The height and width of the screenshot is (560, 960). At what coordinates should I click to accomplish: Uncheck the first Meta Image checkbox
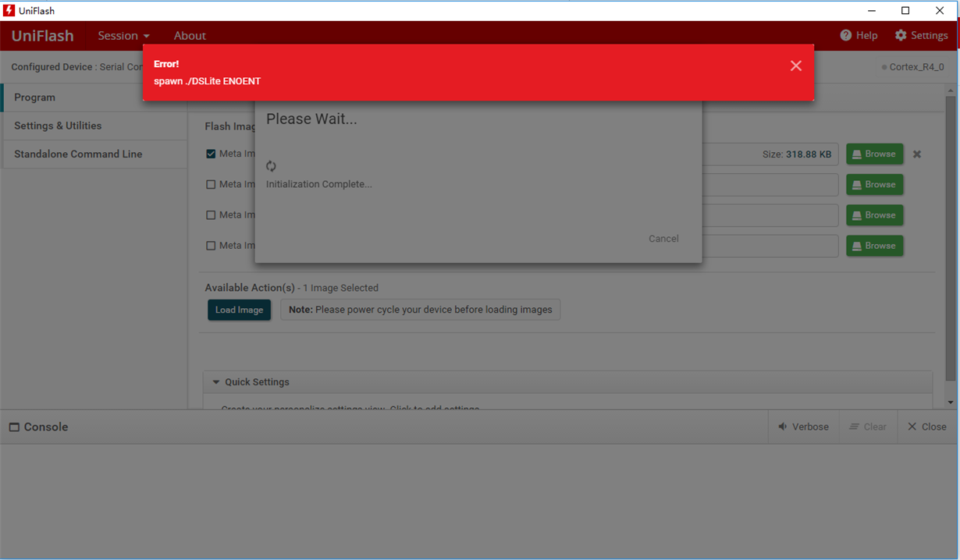coord(211,154)
